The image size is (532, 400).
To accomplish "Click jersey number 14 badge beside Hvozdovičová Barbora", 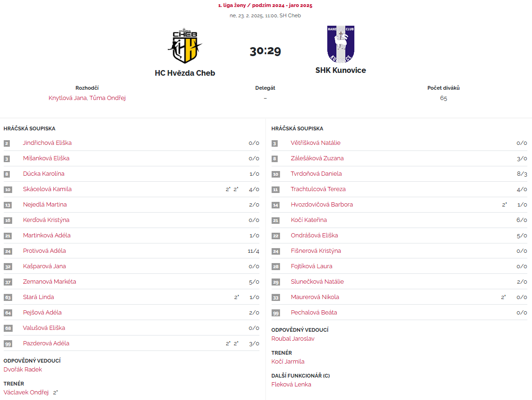I will pos(275,205).
